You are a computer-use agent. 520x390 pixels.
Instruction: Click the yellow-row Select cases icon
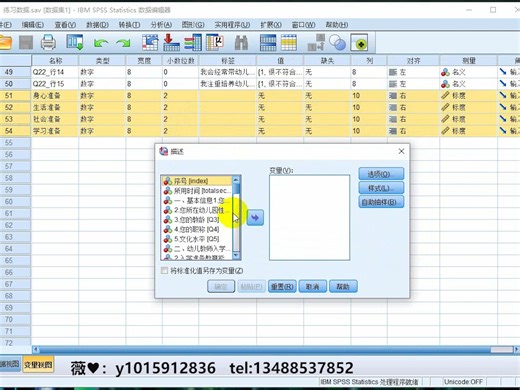(289, 43)
